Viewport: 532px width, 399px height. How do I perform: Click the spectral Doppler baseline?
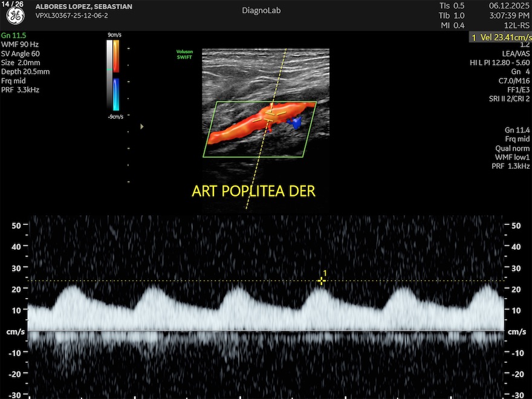coord(266,330)
